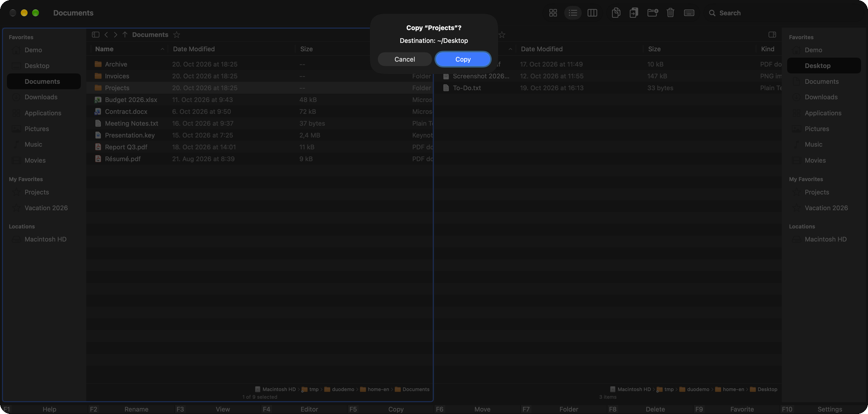Toggle the left pane sidebar icon
868x414 pixels.
[95, 35]
